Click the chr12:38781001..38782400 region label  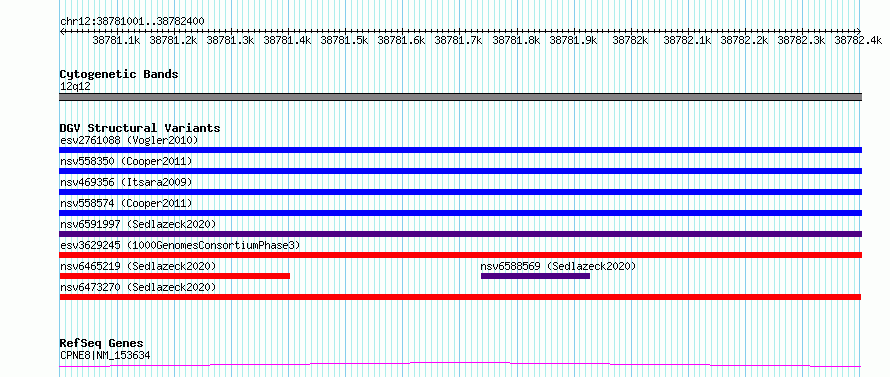click(132, 22)
